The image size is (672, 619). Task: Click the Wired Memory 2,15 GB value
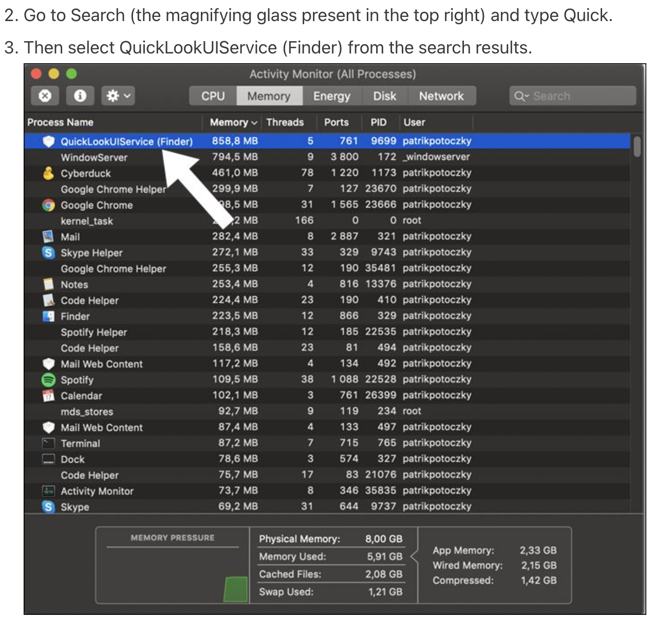click(539, 565)
